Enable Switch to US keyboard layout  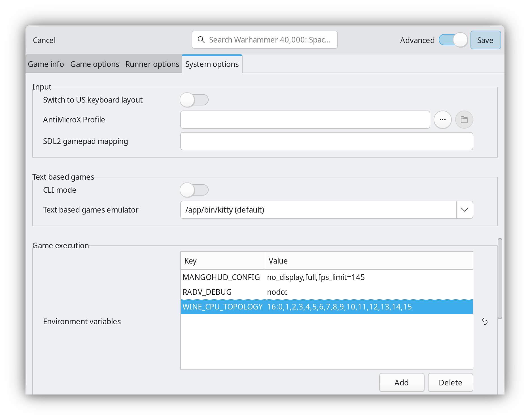(194, 100)
